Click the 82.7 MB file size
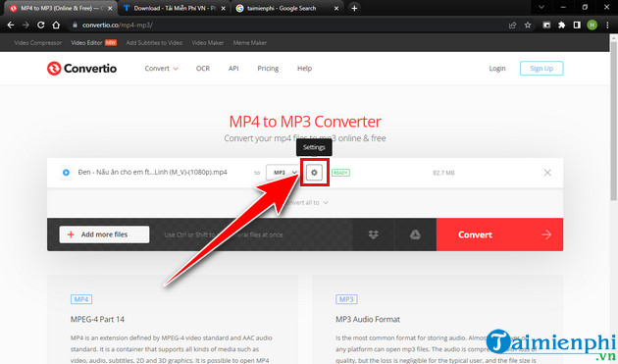The height and width of the screenshot is (364, 618). coord(443,173)
